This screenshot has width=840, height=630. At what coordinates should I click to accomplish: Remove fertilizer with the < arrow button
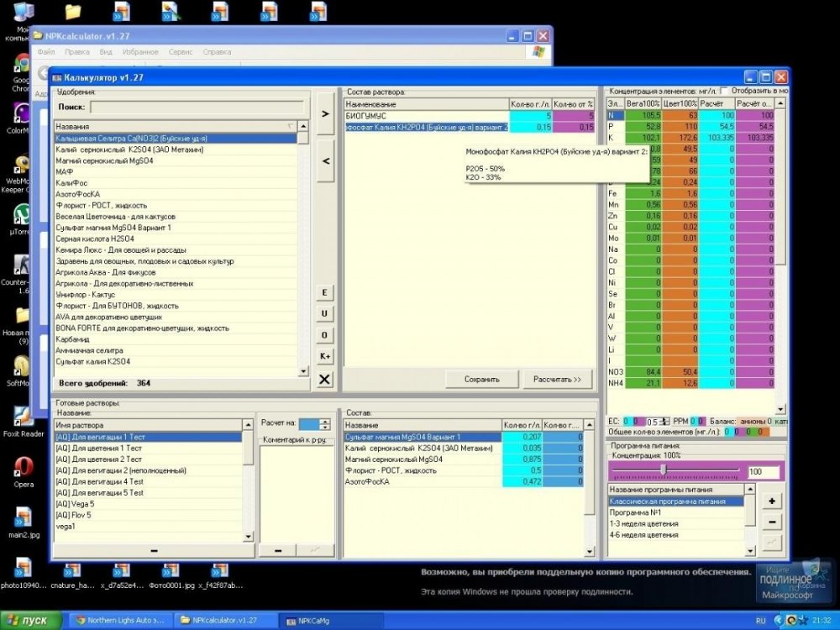[x=325, y=160]
